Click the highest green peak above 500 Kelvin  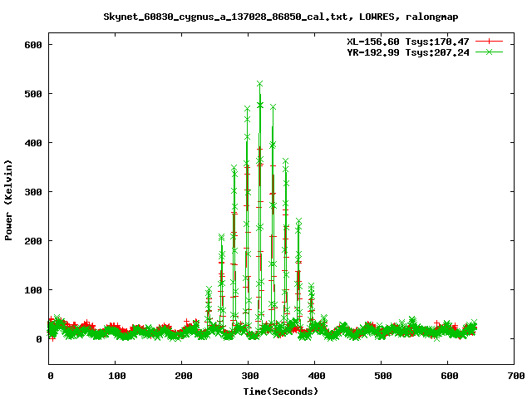(x=260, y=84)
